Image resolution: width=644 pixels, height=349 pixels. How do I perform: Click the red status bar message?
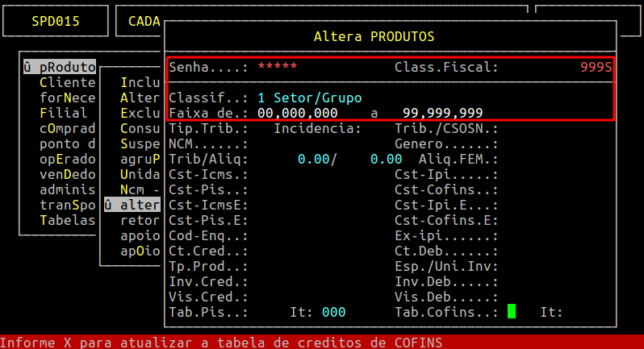pyautogui.click(x=222, y=342)
